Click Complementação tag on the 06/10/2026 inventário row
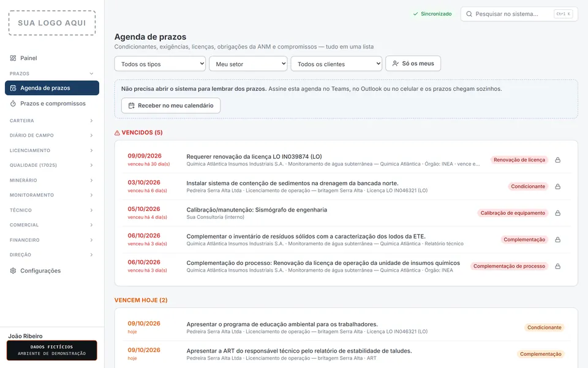The image size is (588, 368). click(x=524, y=240)
